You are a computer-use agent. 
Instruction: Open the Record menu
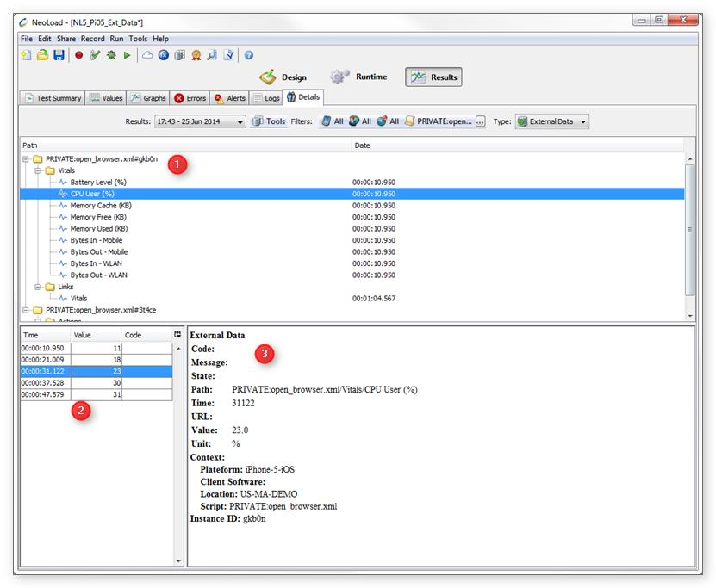92,39
